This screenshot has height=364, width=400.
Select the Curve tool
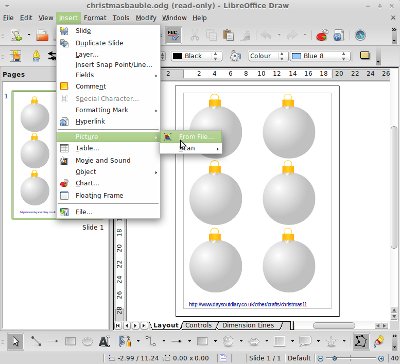pos(125,341)
